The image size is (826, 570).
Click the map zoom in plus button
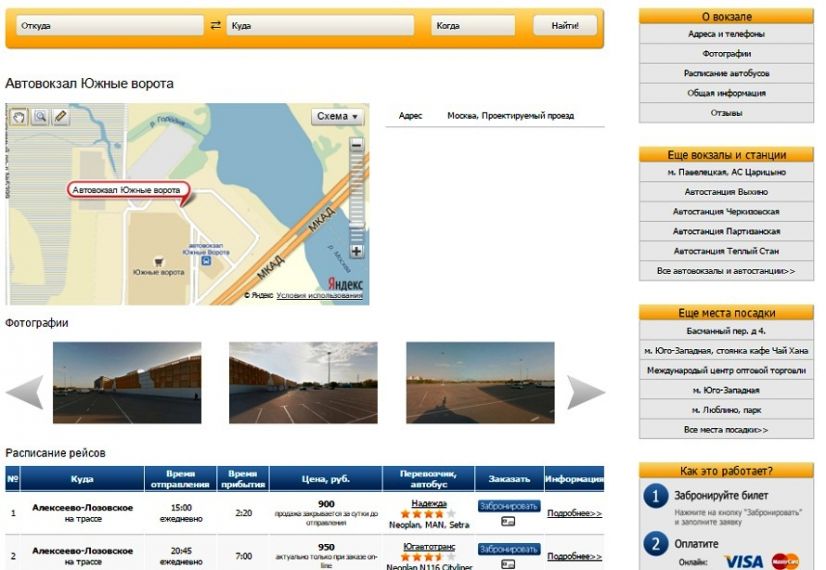[x=356, y=252]
